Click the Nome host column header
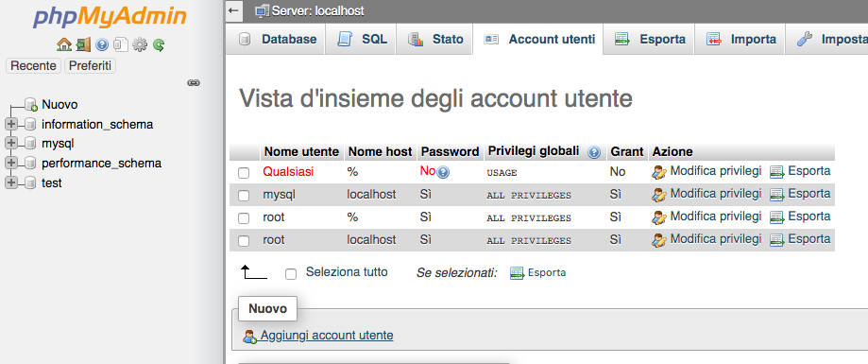Viewport: 868px width, 364px height. click(x=381, y=152)
